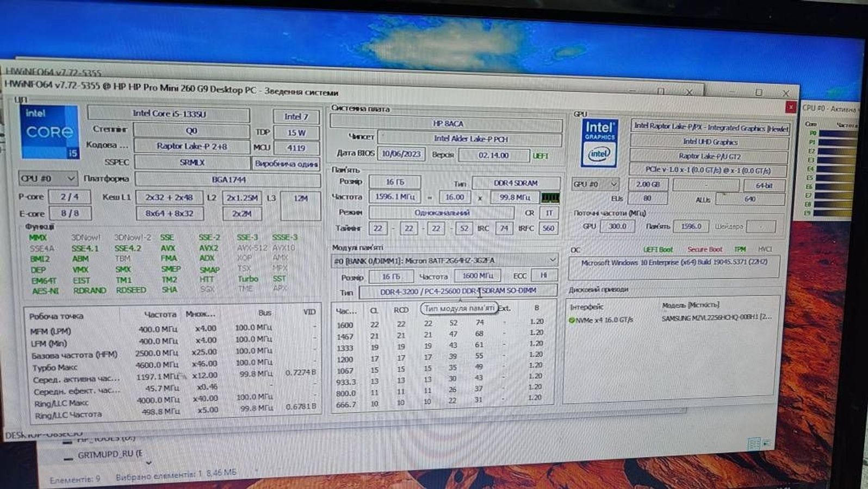Viewport: 868px width, 489px height.
Task: Click the green memory module icon
Action: pyautogui.click(x=550, y=198)
